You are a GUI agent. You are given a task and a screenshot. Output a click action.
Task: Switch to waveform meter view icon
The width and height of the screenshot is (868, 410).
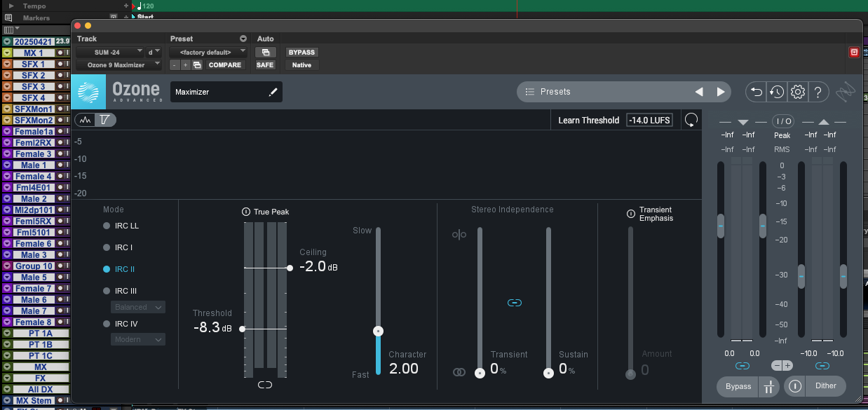[86, 120]
